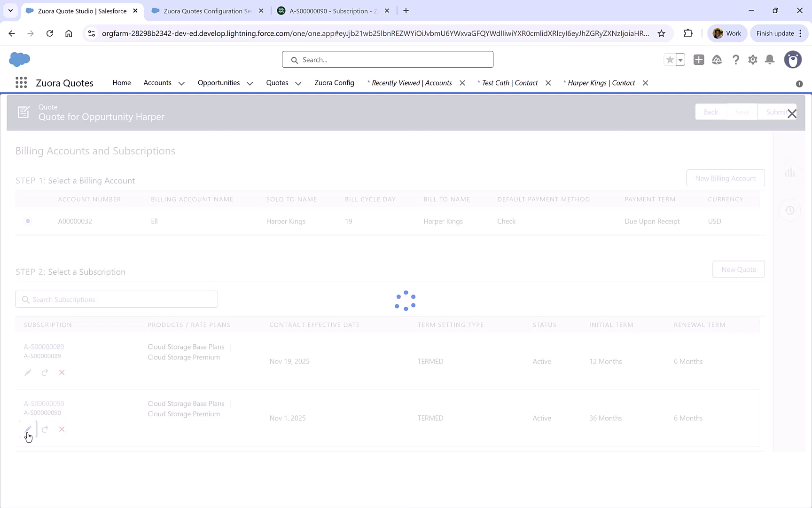Screen dimensions: 812x508
Task: Bookmark the page using the address bar star
Action: (x=662, y=33)
